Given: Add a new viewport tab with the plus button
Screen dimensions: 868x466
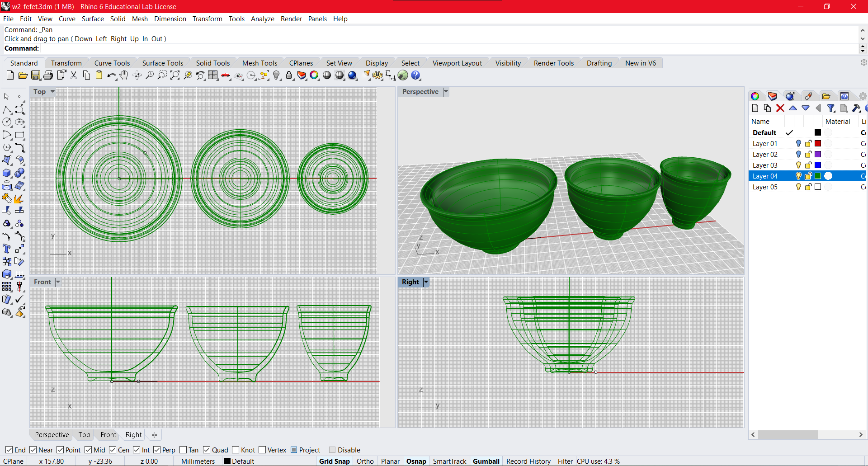Looking at the screenshot, I should pyautogui.click(x=155, y=435).
